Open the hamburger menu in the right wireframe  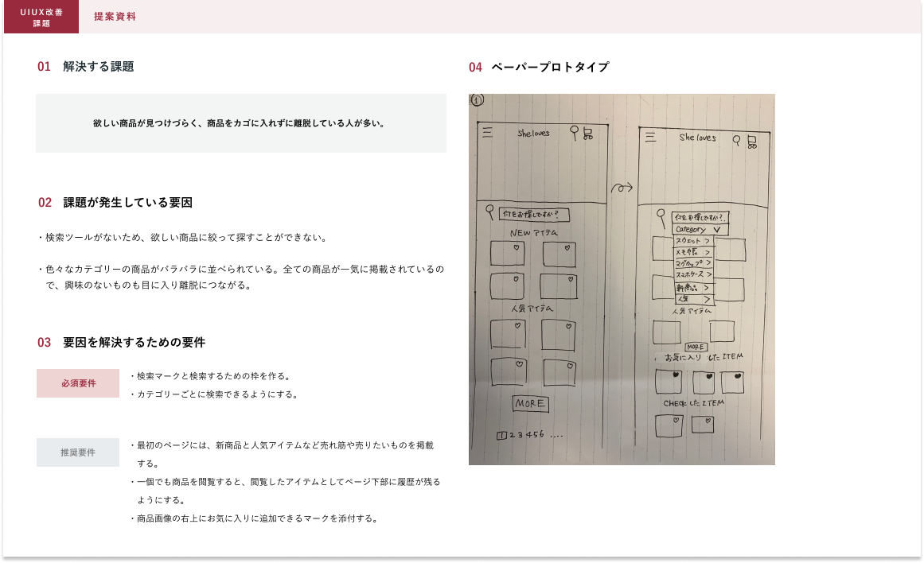[x=650, y=138]
